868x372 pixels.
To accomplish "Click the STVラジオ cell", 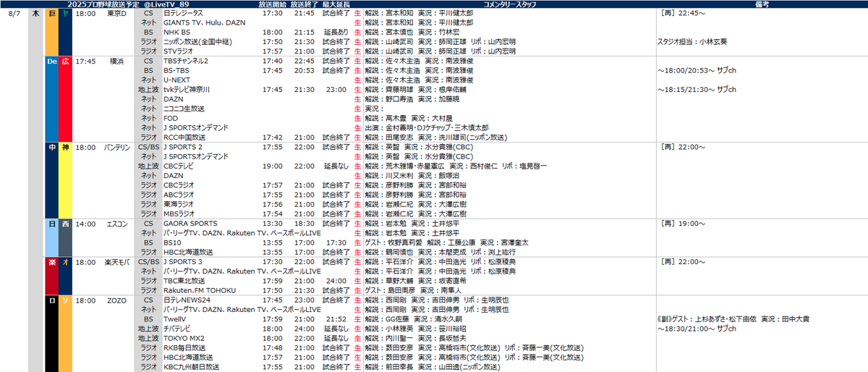I will [x=179, y=51].
